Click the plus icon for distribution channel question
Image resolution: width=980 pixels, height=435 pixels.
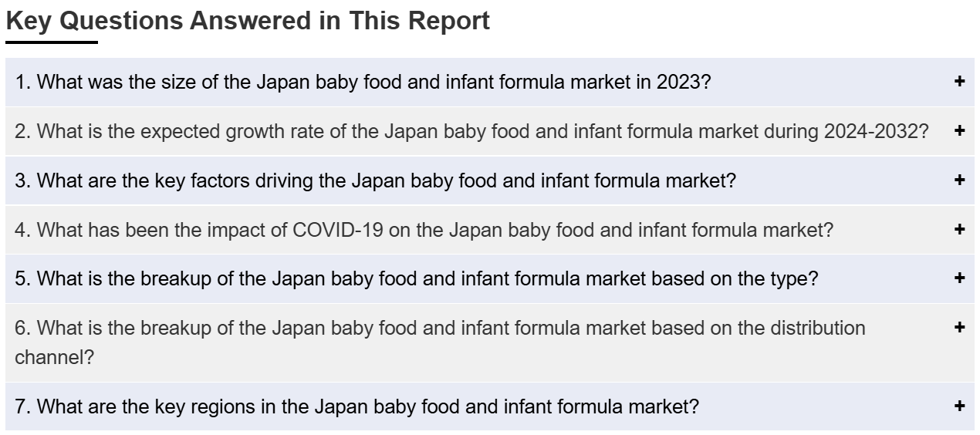coord(959,327)
